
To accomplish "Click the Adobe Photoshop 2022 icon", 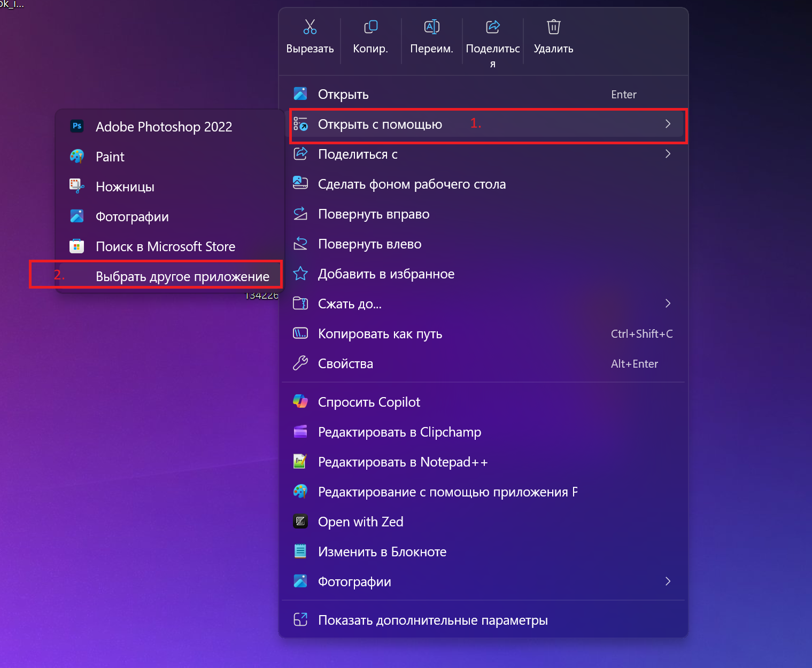I will point(77,126).
